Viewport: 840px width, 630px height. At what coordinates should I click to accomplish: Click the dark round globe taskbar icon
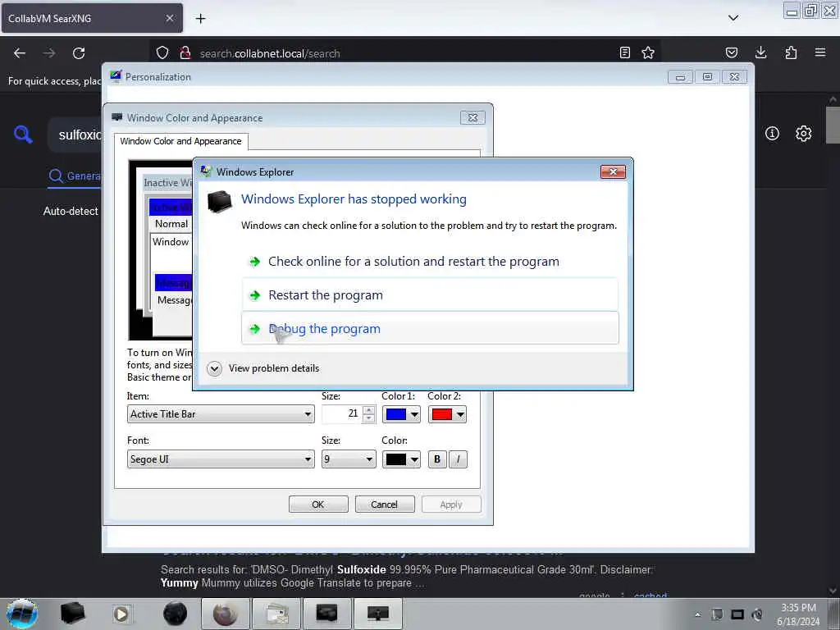point(176,614)
